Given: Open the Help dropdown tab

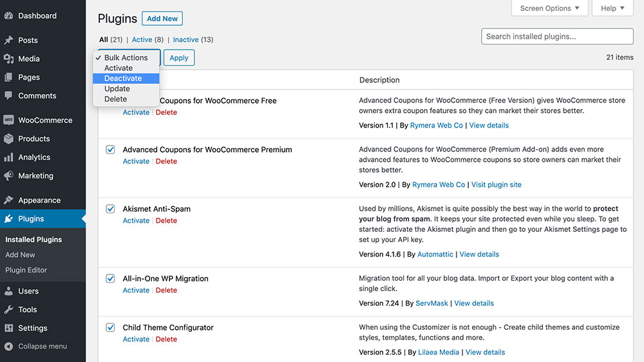Looking at the screenshot, I should tap(612, 8).
